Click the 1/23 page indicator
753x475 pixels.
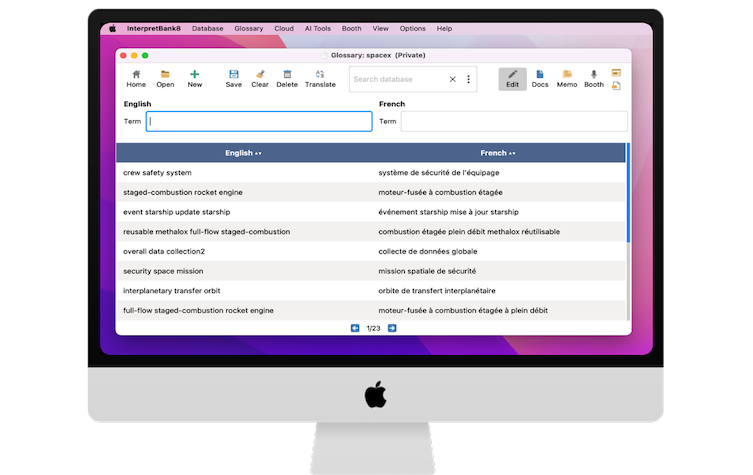click(x=373, y=328)
